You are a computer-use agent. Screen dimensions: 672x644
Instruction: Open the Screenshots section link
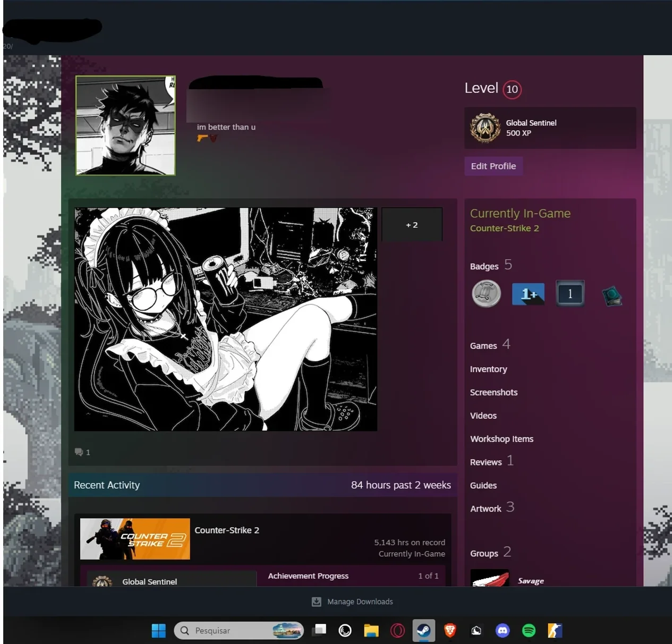coord(494,392)
